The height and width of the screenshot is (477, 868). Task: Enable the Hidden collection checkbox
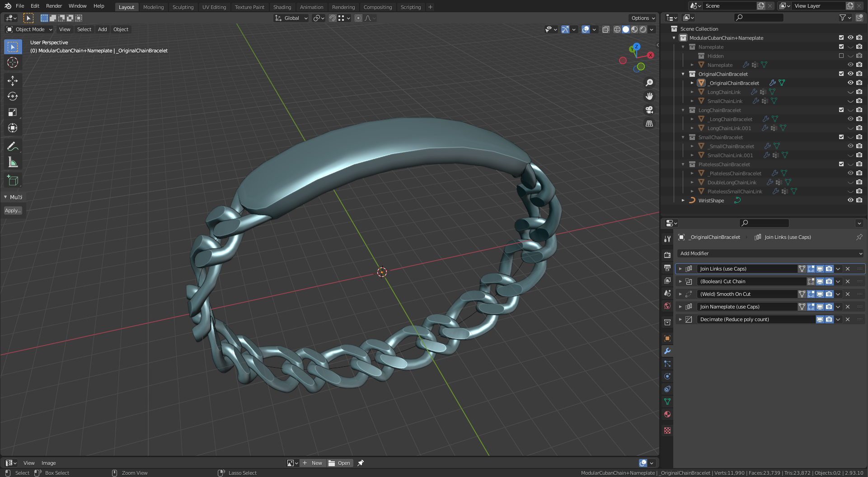pos(841,56)
